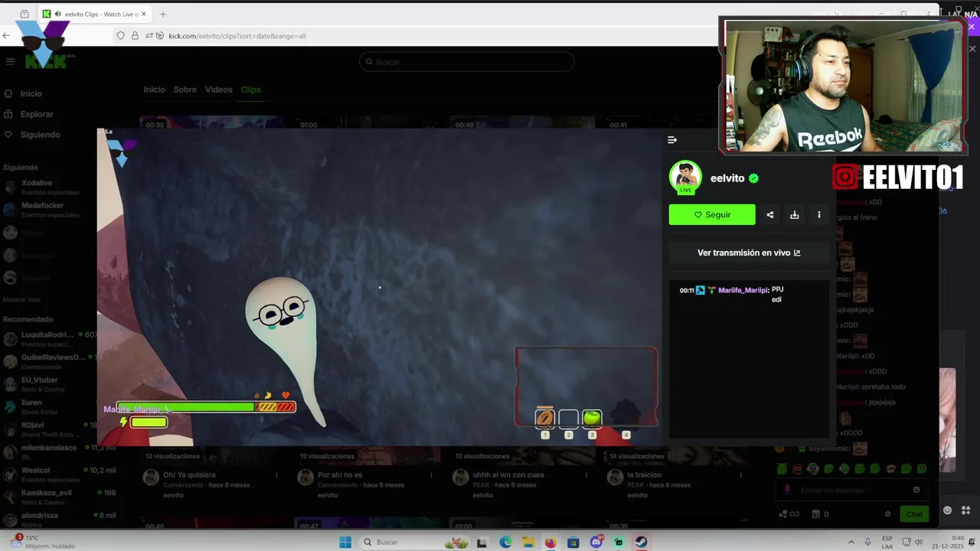Open Xodalive channel in sidebar
Image resolution: width=980 pixels, height=551 pixels.
pyautogui.click(x=46, y=187)
